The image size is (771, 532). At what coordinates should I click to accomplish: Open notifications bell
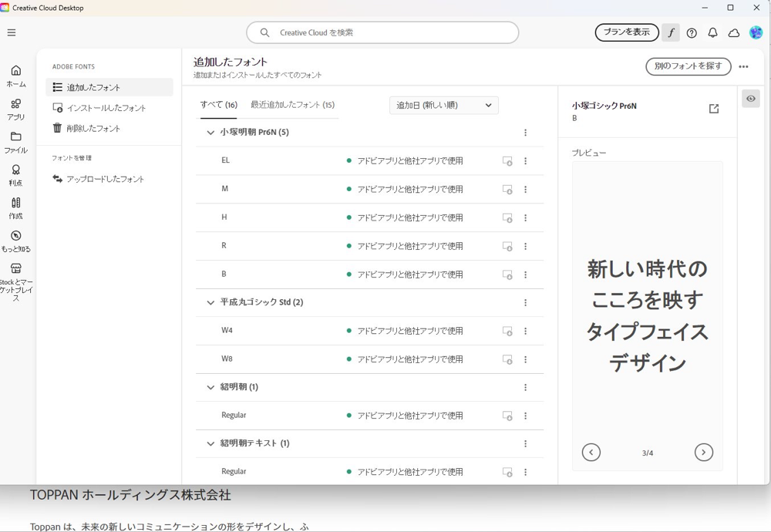tap(712, 33)
